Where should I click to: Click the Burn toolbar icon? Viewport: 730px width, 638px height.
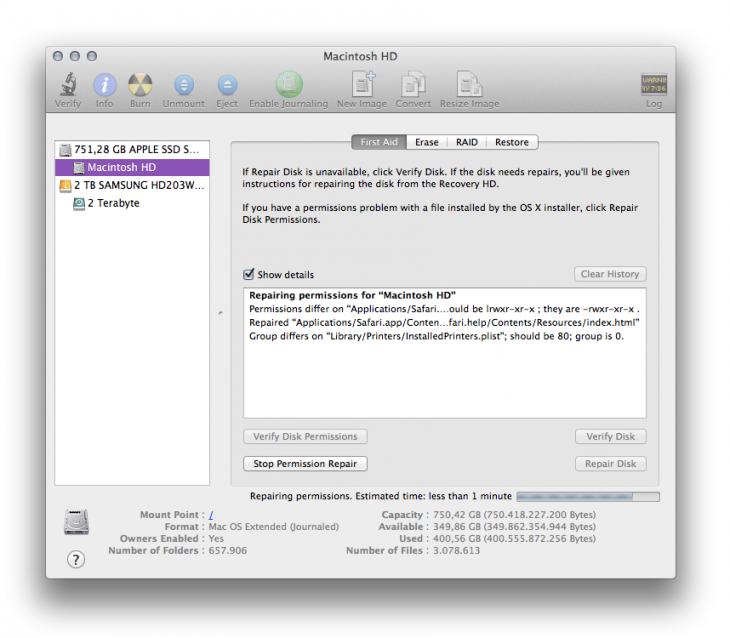pyautogui.click(x=140, y=85)
